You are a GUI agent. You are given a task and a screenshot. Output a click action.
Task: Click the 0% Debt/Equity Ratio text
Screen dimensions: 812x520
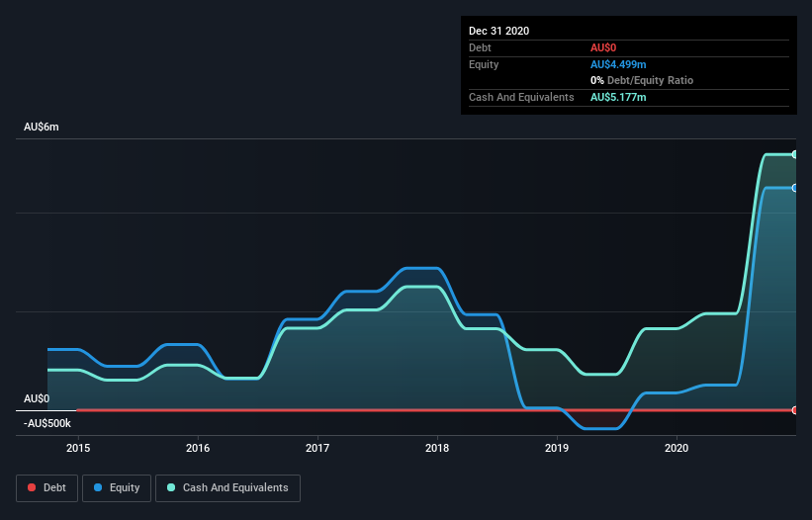[642, 80]
